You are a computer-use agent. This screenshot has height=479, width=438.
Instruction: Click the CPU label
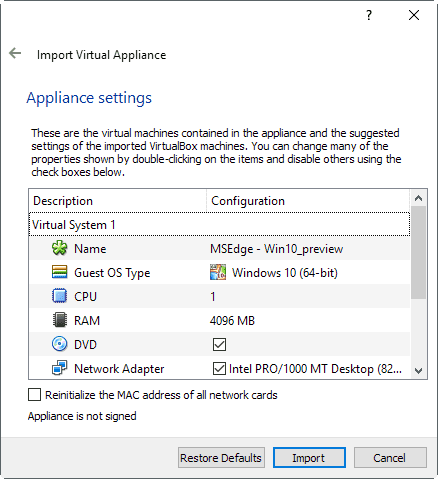pos(85,297)
